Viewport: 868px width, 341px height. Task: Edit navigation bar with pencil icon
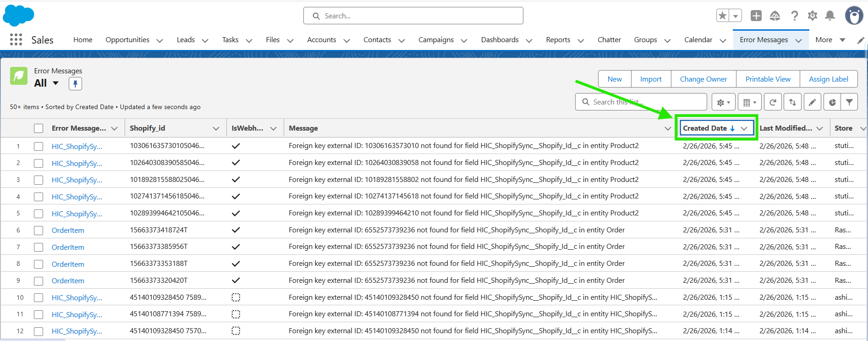point(861,40)
